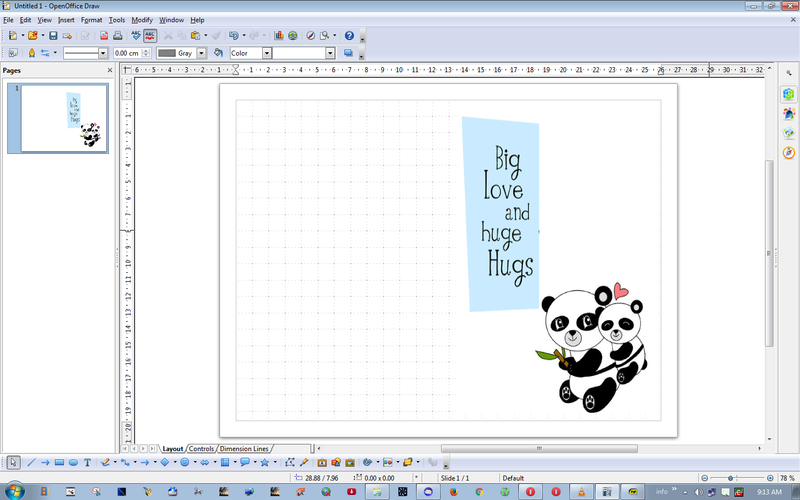
Task: Open the Gray line color dropdown
Action: pos(202,53)
